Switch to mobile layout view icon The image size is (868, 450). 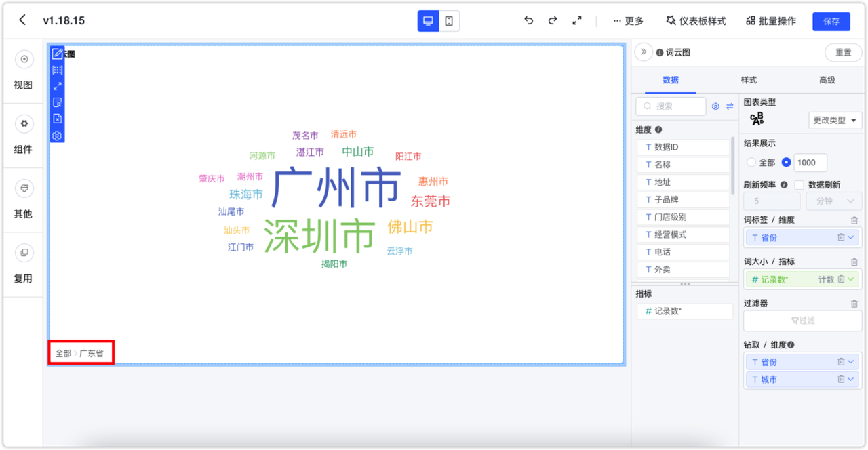tap(449, 21)
